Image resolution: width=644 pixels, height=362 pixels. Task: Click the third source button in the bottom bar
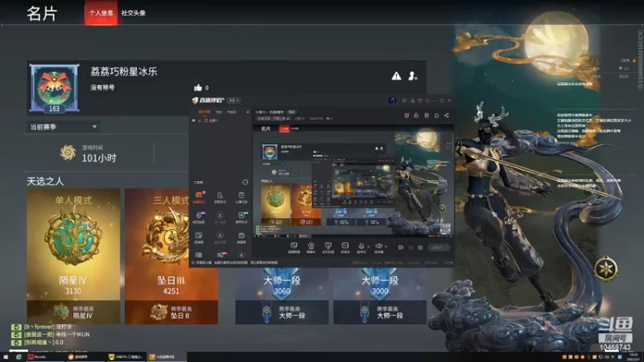point(328,248)
